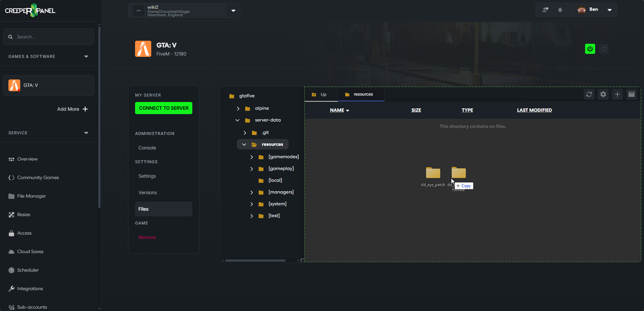Open the search field in the sidebar
This screenshot has width=644, height=311.
click(49, 36)
